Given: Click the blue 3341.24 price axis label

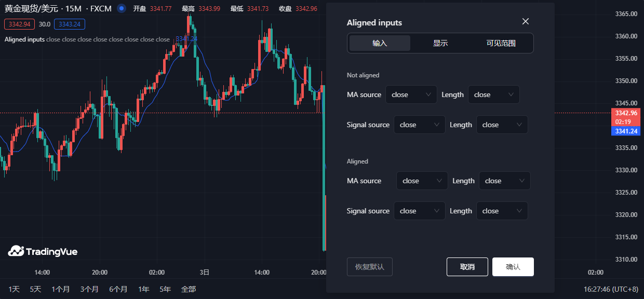Looking at the screenshot, I should tap(625, 131).
